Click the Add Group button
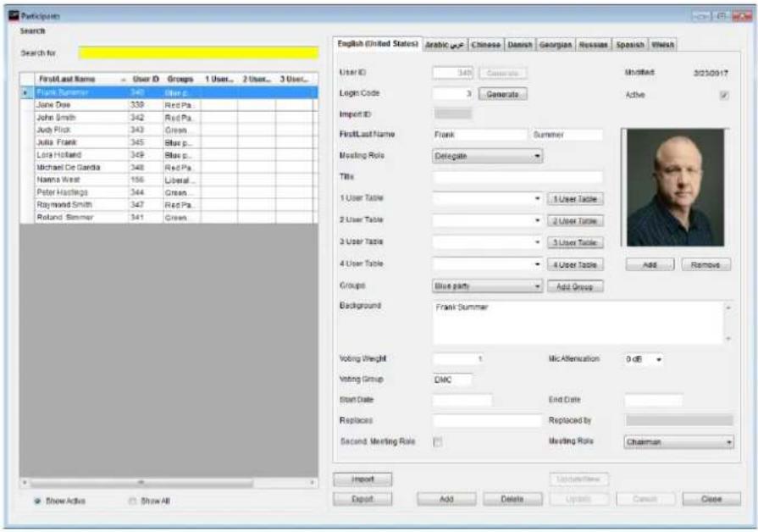The width and height of the screenshot is (758, 532). pyautogui.click(x=575, y=287)
